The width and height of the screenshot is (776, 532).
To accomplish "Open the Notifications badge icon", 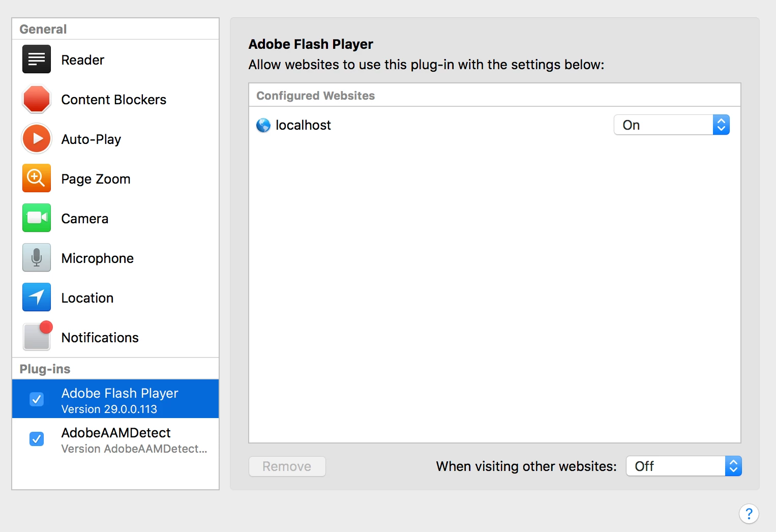I will click(x=38, y=336).
